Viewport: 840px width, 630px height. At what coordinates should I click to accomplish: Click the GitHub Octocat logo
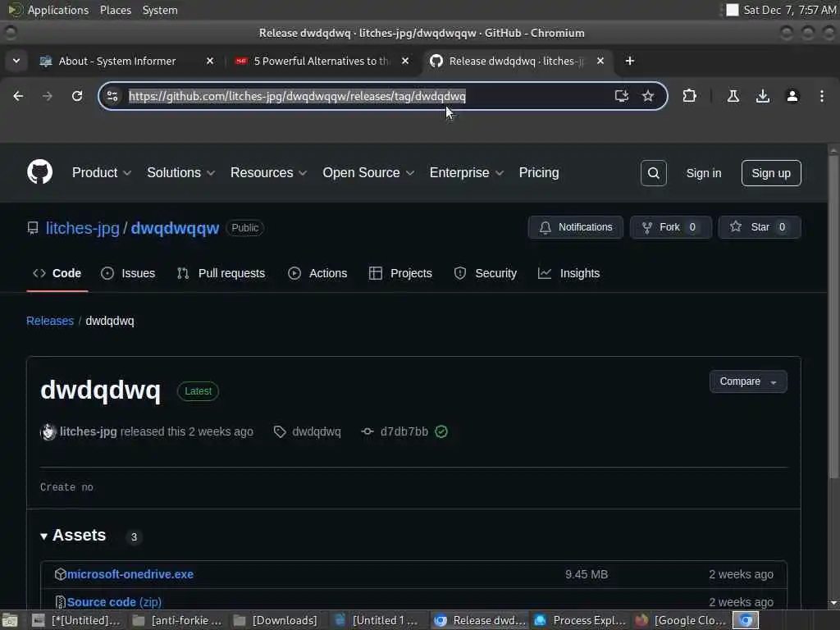coord(39,172)
